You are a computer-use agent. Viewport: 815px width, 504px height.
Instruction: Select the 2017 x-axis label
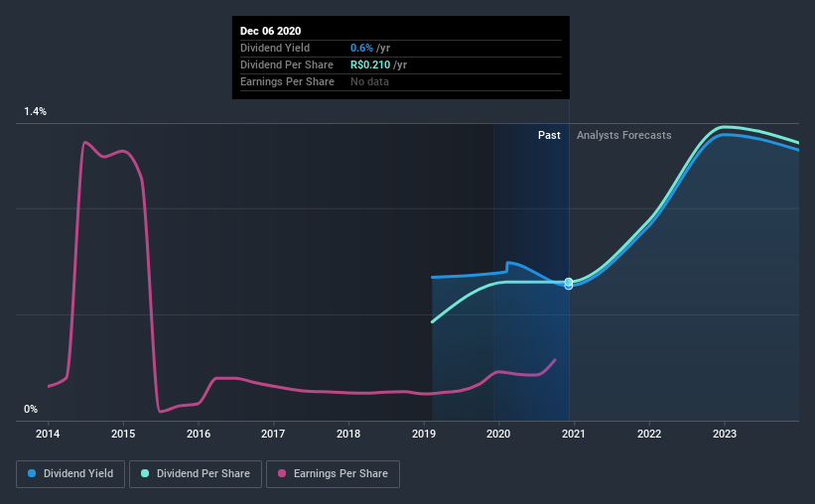click(273, 434)
